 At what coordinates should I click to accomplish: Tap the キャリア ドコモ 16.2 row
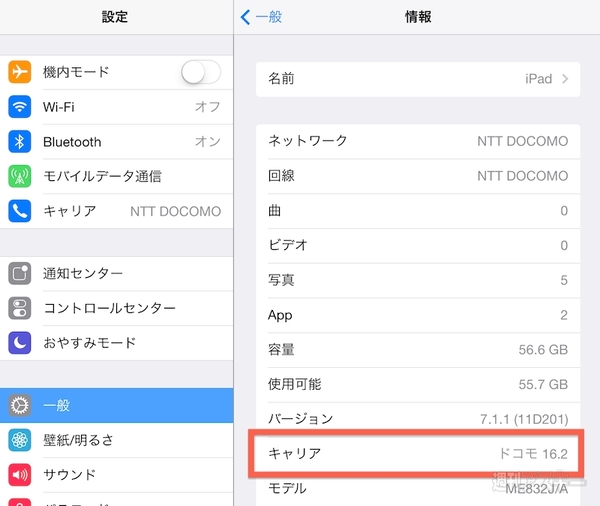(x=418, y=454)
